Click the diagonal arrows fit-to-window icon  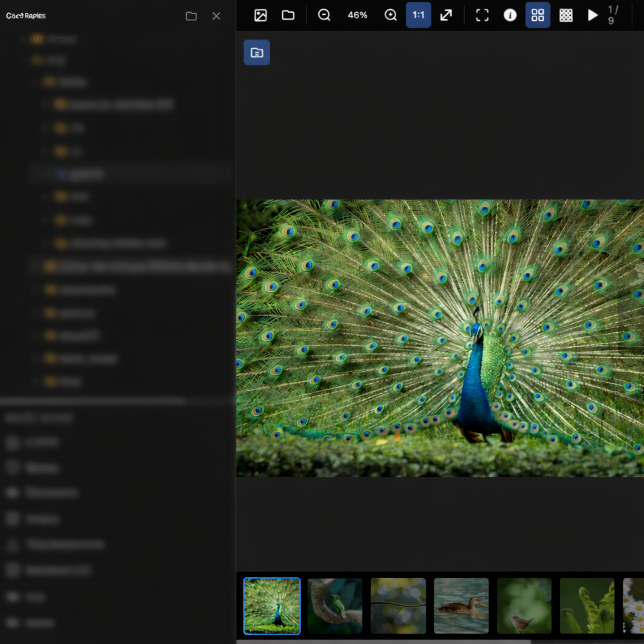(446, 15)
